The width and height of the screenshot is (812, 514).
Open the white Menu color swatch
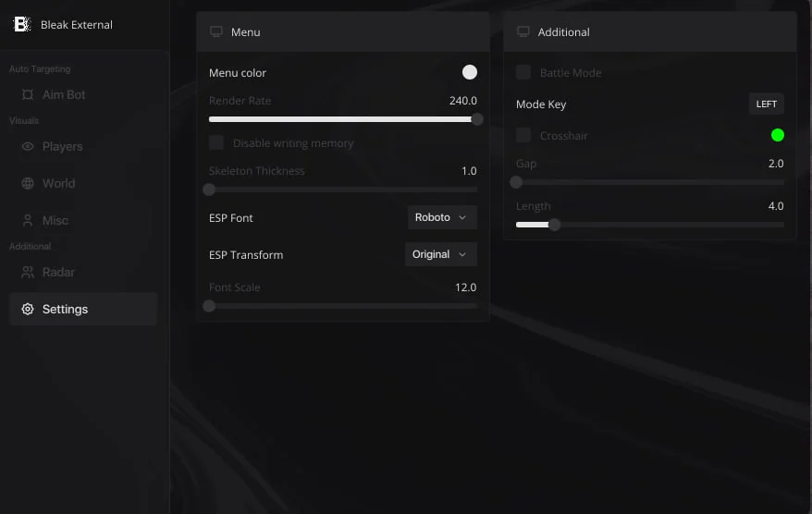click(x=469, y=72)
